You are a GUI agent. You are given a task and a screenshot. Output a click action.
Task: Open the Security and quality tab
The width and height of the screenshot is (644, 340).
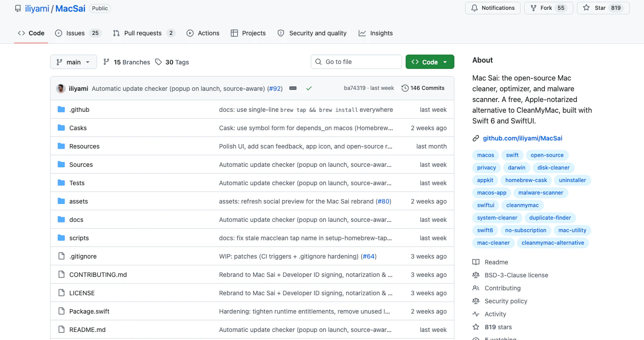pyautogui.click(x=312, y=33)
